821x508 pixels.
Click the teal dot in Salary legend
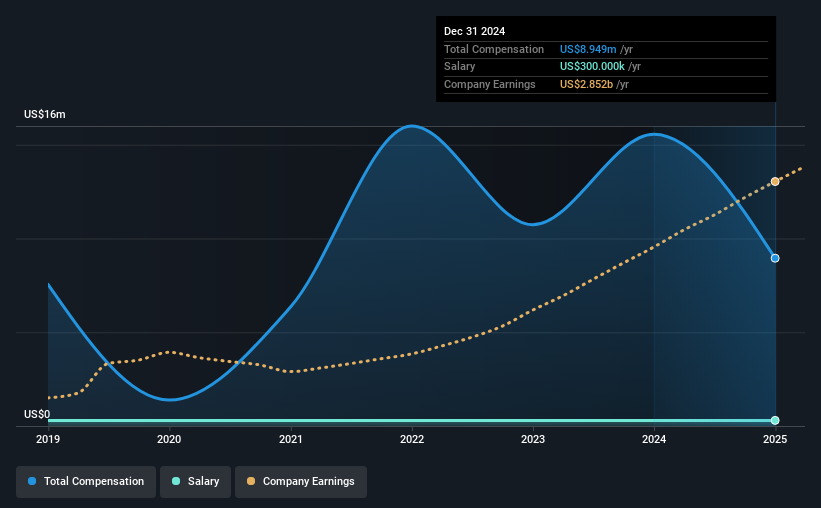176,481
